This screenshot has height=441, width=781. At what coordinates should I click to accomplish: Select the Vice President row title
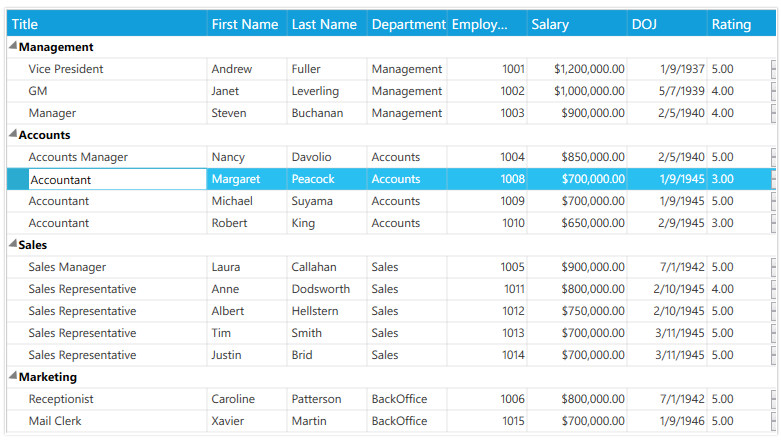(66, 69)
